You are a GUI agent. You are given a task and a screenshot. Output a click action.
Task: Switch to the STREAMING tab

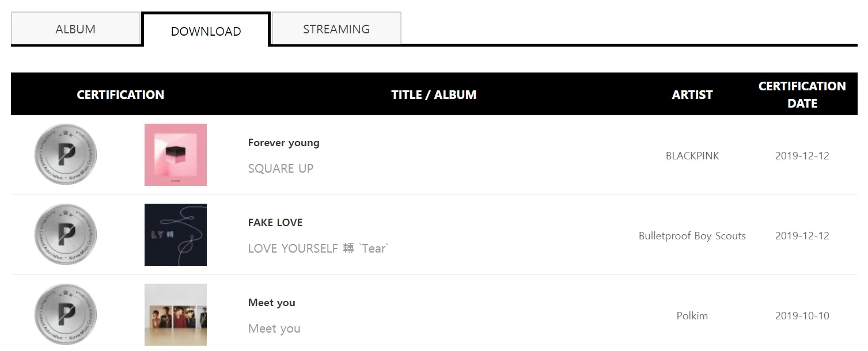pos(336,29)
